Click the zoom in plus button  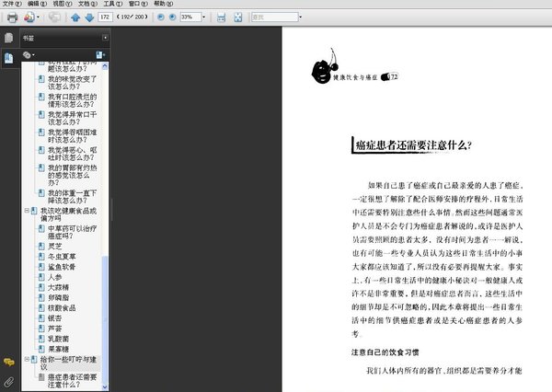tap(173, 17)
